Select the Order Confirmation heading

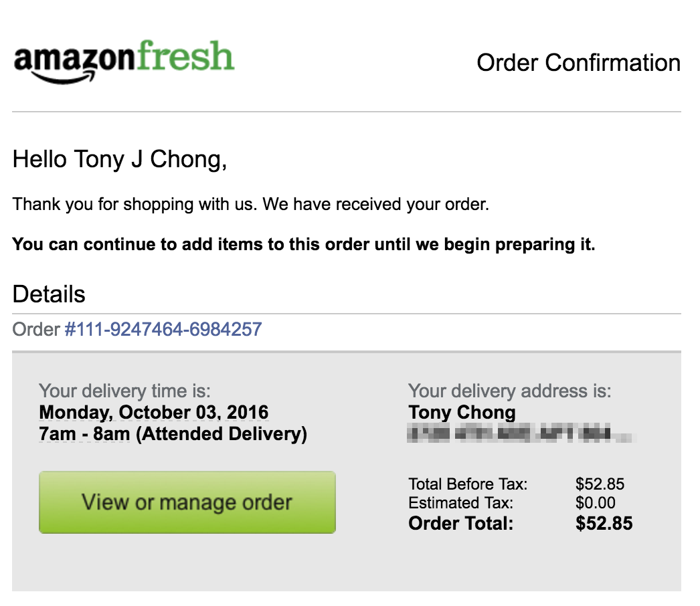click(x=579, y=62)
